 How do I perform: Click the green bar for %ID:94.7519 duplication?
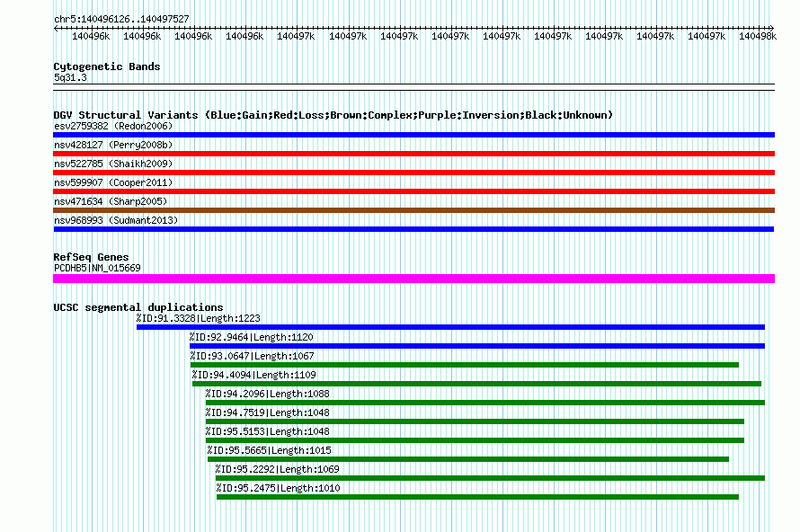(x=475, y=421)
